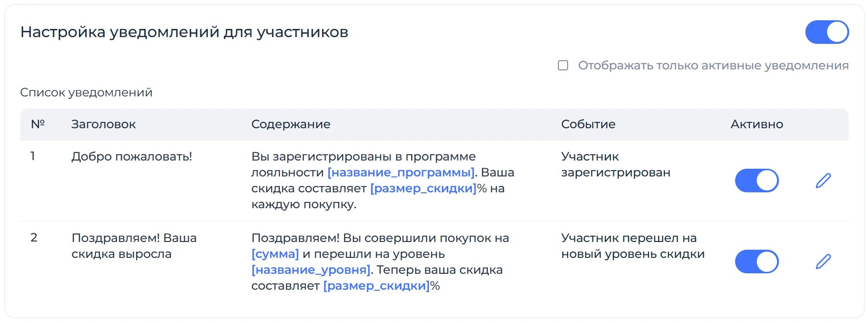This screenshot has height=322, width=868.
Task: Click row number 1 cell
Action: pos(33,156)
